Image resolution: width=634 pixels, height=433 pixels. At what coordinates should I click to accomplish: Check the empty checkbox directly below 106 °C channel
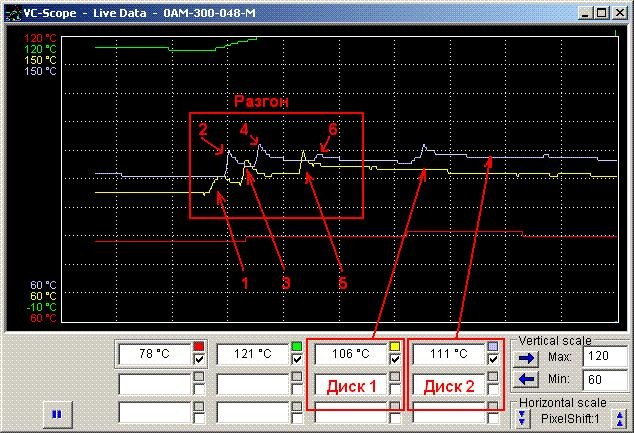[395, 389]
